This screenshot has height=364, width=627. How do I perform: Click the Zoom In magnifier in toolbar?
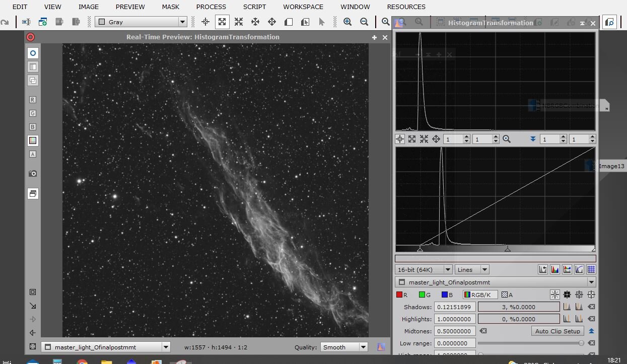coord(347,22)
